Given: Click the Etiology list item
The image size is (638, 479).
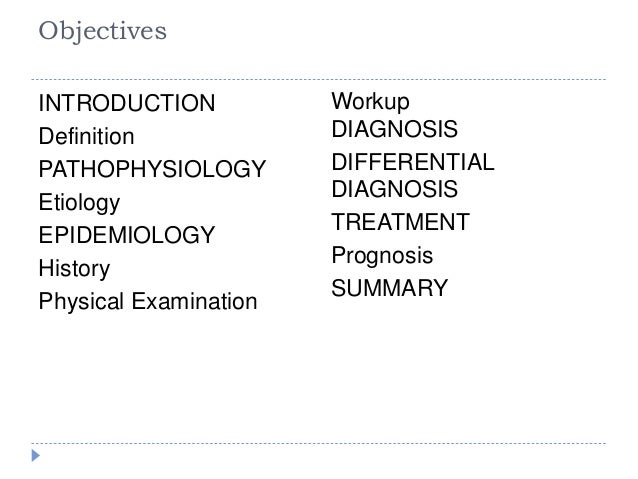Looking at the screenshot, I should click(79, 203).
